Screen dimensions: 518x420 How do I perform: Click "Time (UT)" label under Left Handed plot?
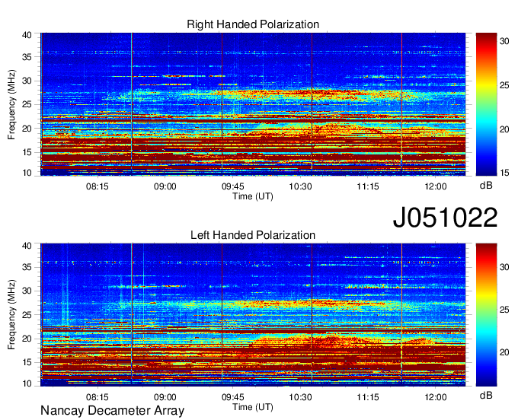point(253,407)
